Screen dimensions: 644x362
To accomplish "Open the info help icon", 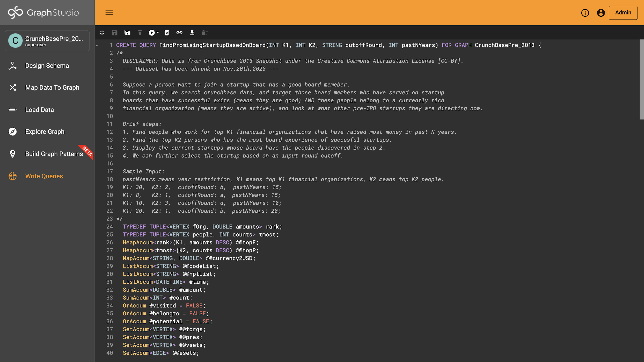I will (x=585, y=13).
